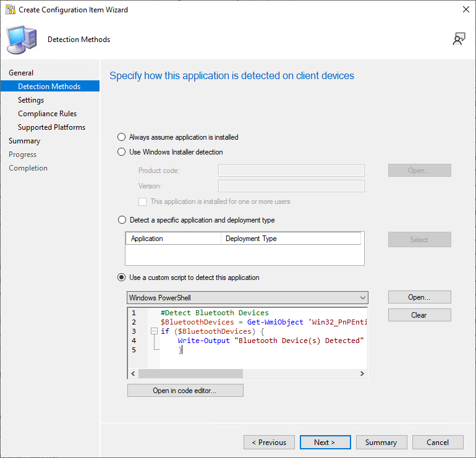Click the Open... button beside script dropdown

419,297
